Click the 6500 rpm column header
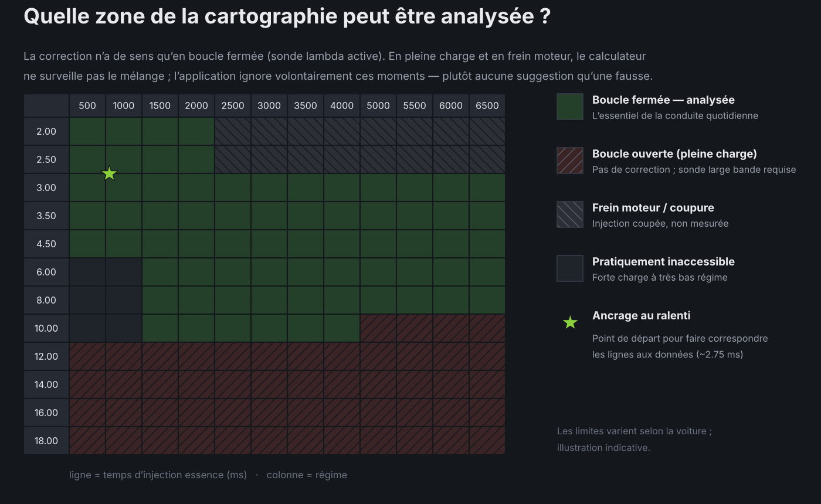 click(487, 105)
